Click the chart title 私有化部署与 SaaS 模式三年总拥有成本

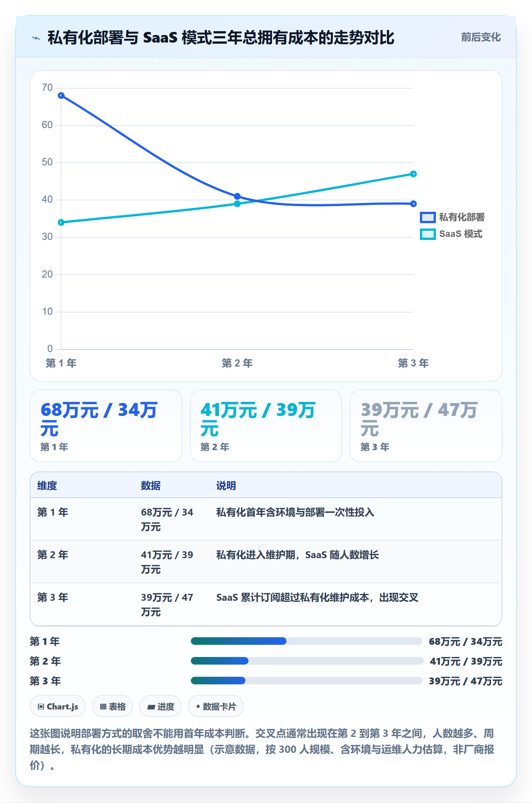coord(221,38)
